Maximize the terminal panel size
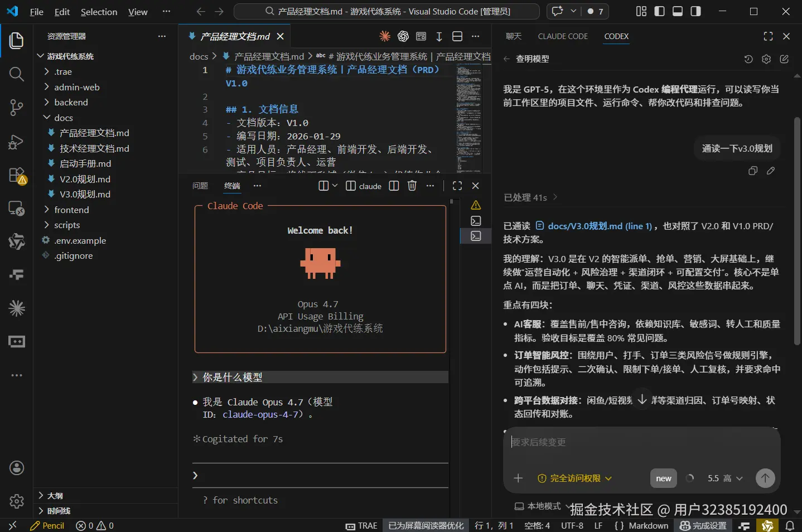The height and width of the screenshot is (532, 802). point(457,186)
